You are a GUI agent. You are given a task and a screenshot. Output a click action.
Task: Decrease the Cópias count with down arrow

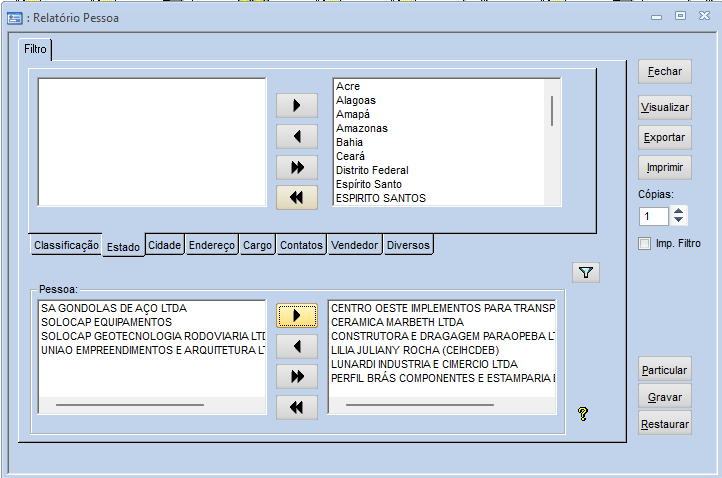point(679,221)
